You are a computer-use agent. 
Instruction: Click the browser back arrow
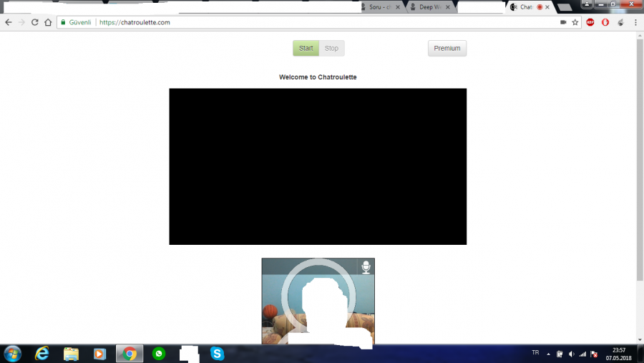click(8, 22)
